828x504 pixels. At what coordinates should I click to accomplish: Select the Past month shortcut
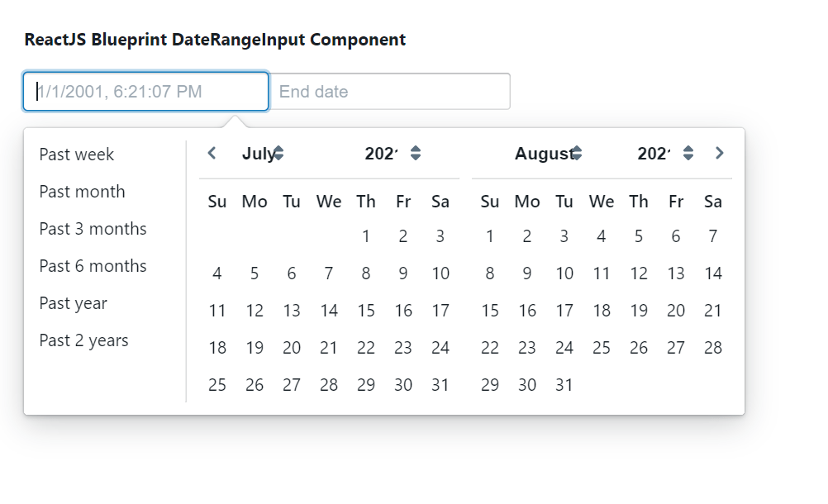click(x=82, y=192)
